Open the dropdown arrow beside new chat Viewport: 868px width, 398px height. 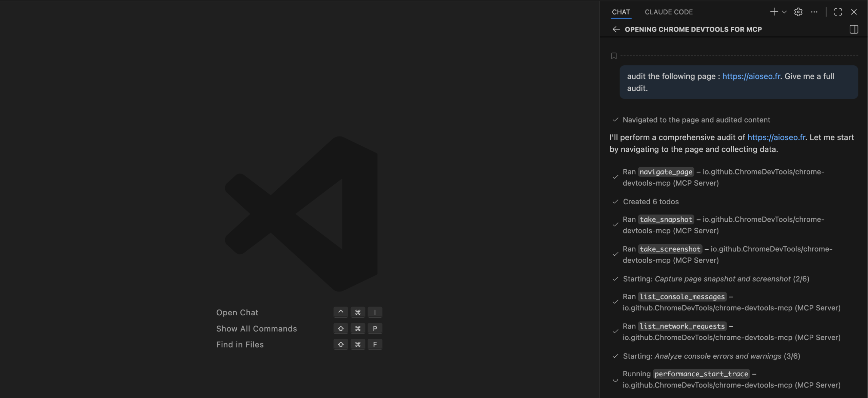tap(784, 12)
